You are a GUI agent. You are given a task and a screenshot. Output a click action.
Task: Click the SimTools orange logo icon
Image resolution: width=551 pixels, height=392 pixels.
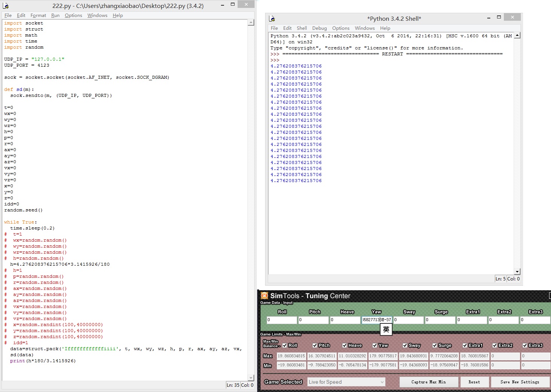click(x=264, y=296)
